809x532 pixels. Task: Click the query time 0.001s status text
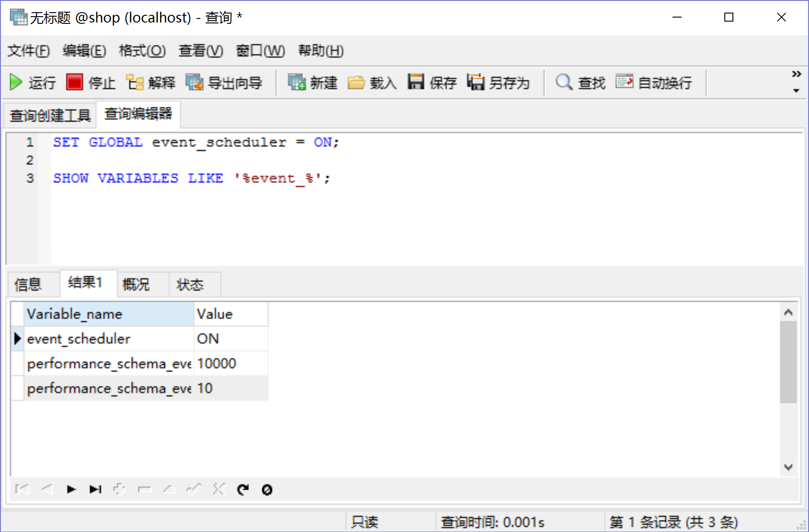pos(493,522)
